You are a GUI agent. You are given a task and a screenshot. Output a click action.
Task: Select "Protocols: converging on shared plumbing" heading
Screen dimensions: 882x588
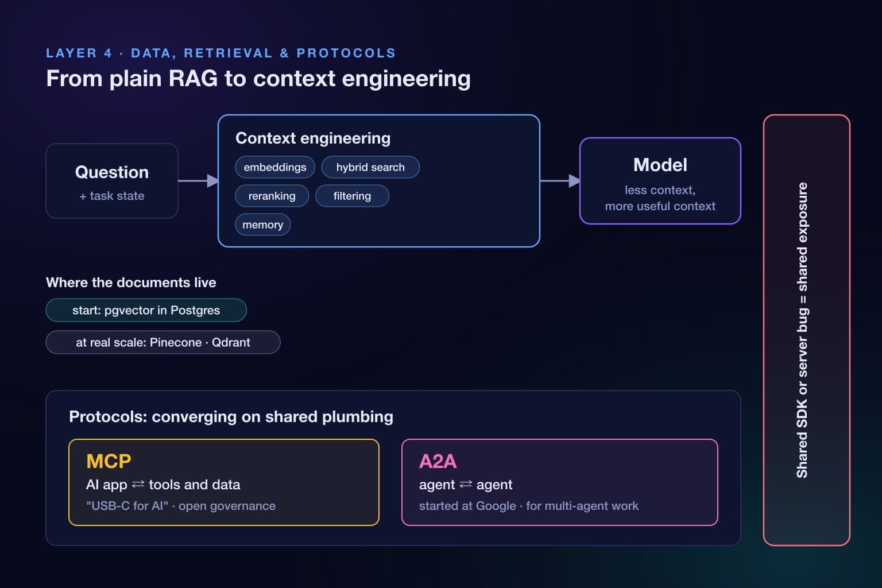[231, 417]
